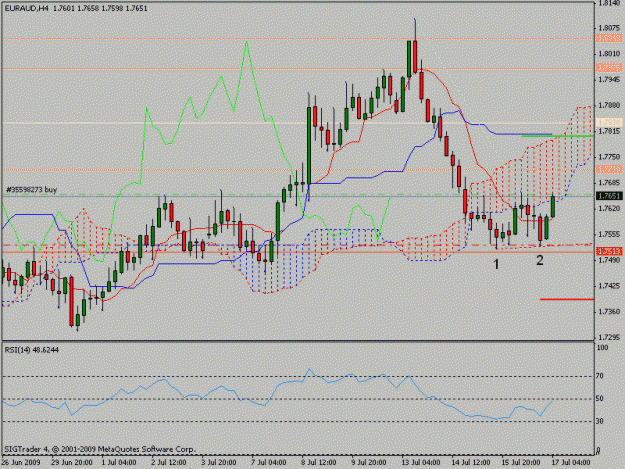Image resolution: width=625 pixels, height=469 pixels.
Task: Click the RSI scale 30 label
Action: [x=599, y=421]
